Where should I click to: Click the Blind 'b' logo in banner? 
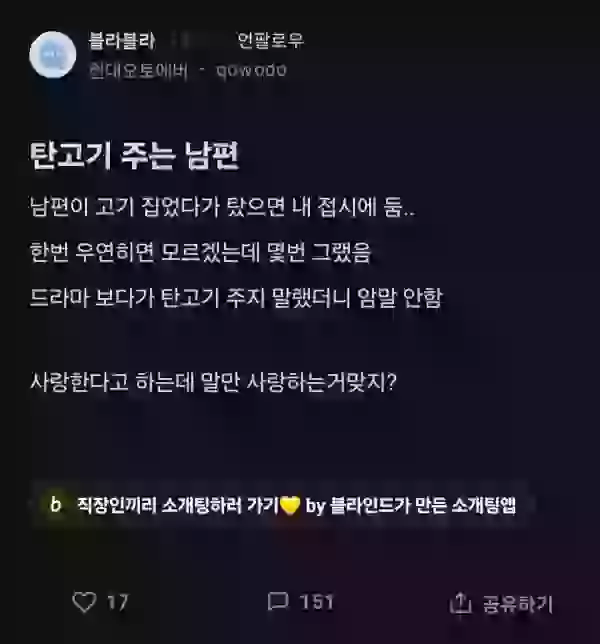point(55,504)
